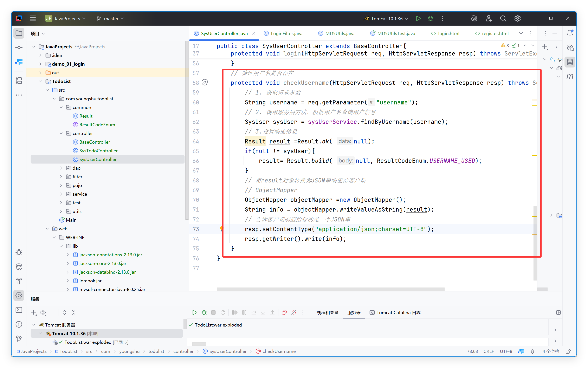Switch to MD5Utils.java tab
This screenshot has height=368, width=588.
tap(336, 33)
